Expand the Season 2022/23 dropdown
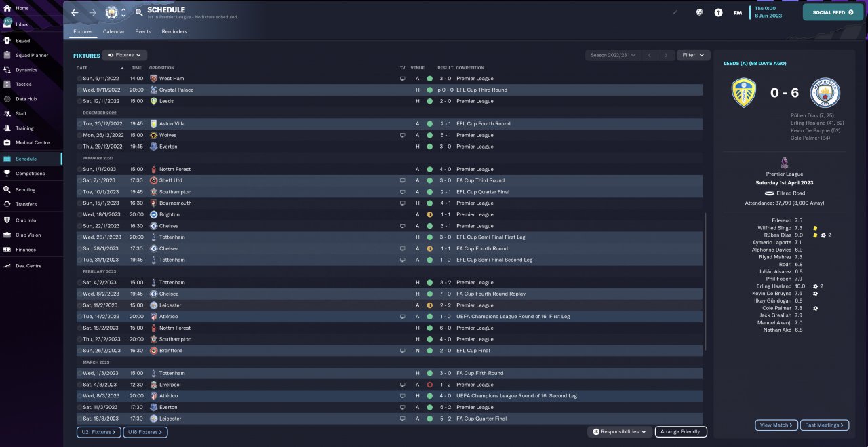This screenshot has width=868, height=447. click(x=613, y=55)
